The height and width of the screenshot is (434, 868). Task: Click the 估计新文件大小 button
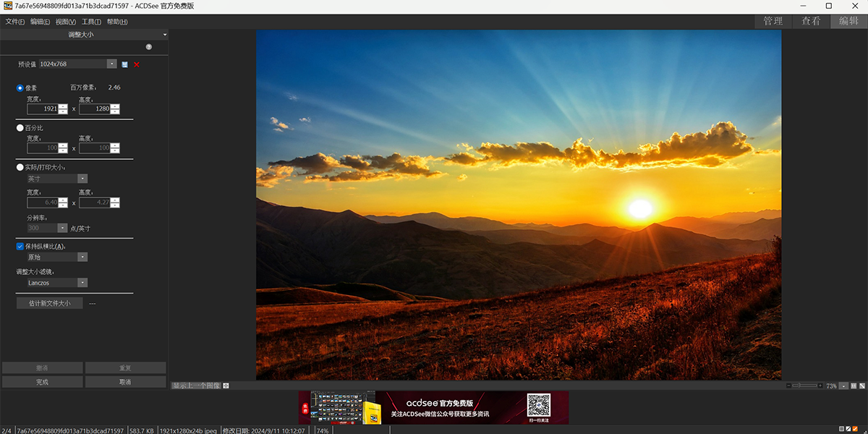tap(50, 303)
